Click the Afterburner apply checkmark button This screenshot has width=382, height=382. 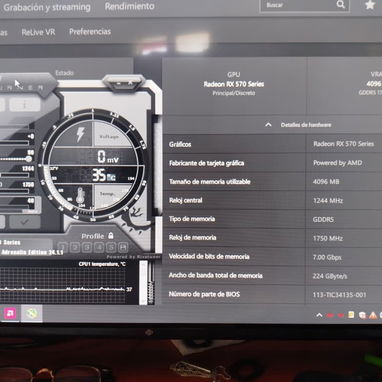[x=24, y=222]
